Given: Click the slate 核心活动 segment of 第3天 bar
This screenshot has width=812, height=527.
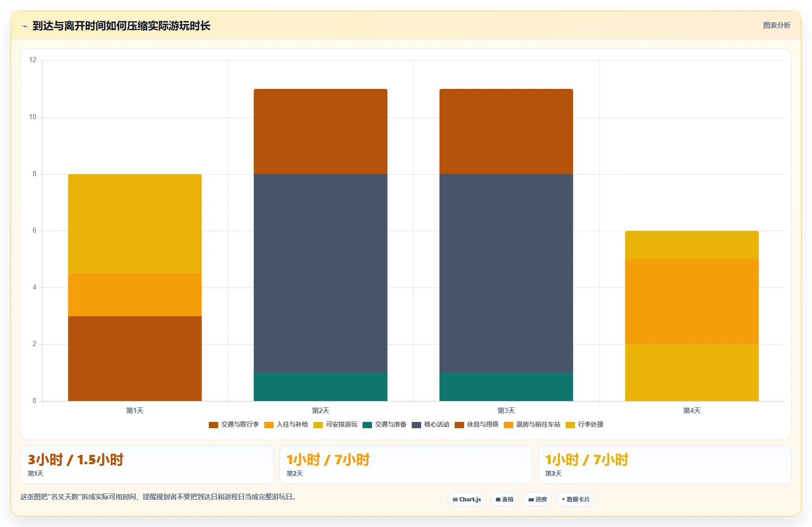Looking at the screenshot, I should (506, 273).
